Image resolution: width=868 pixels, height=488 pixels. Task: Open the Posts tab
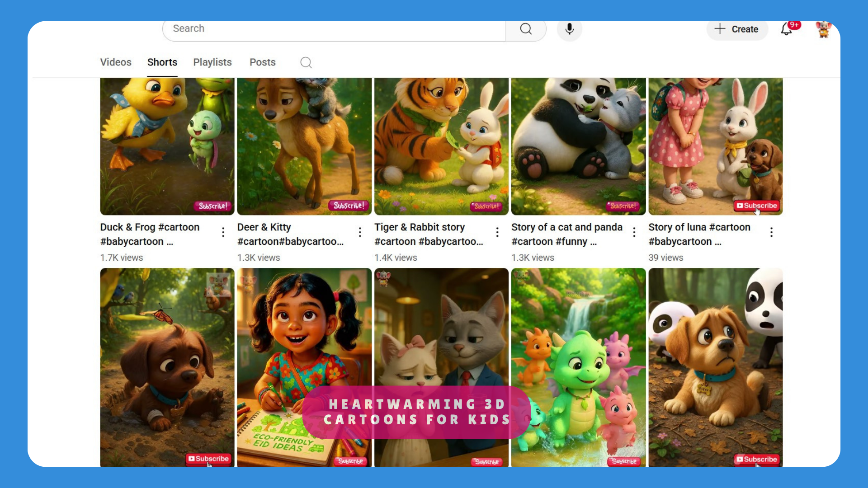pyautogui.click(x=263, y=62)
